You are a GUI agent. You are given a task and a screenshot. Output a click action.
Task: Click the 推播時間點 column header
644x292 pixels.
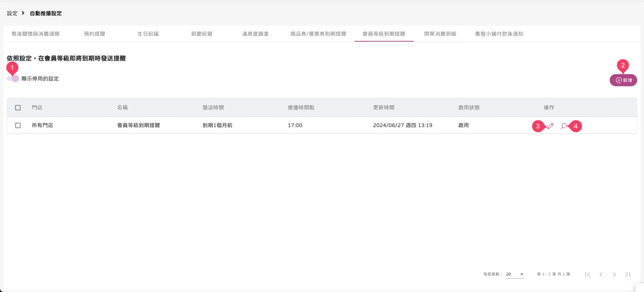[301, 108]
